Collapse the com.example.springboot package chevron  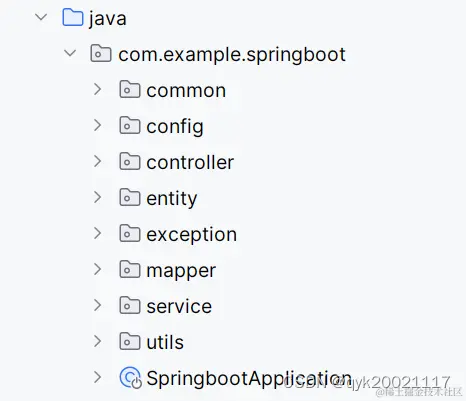coord(70,53)
